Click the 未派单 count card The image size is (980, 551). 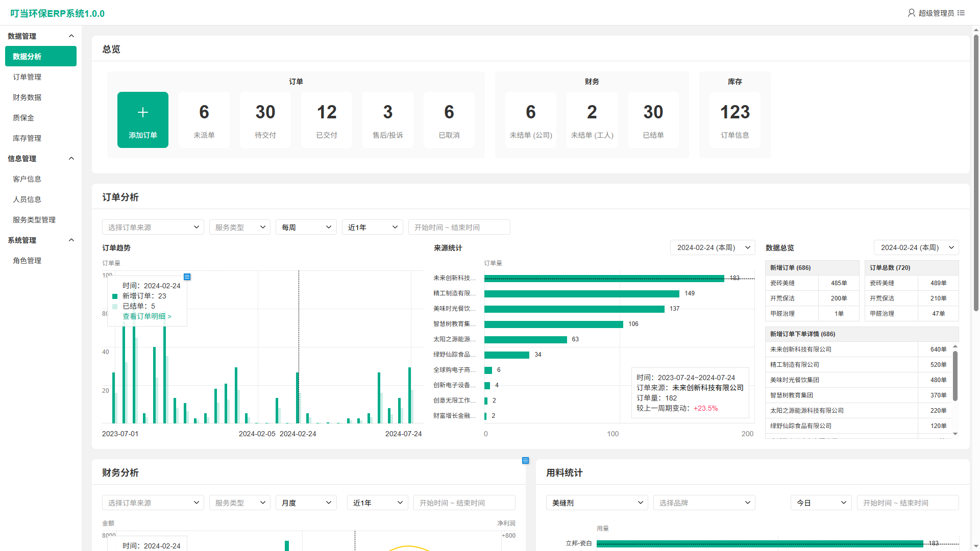point(204,120)
